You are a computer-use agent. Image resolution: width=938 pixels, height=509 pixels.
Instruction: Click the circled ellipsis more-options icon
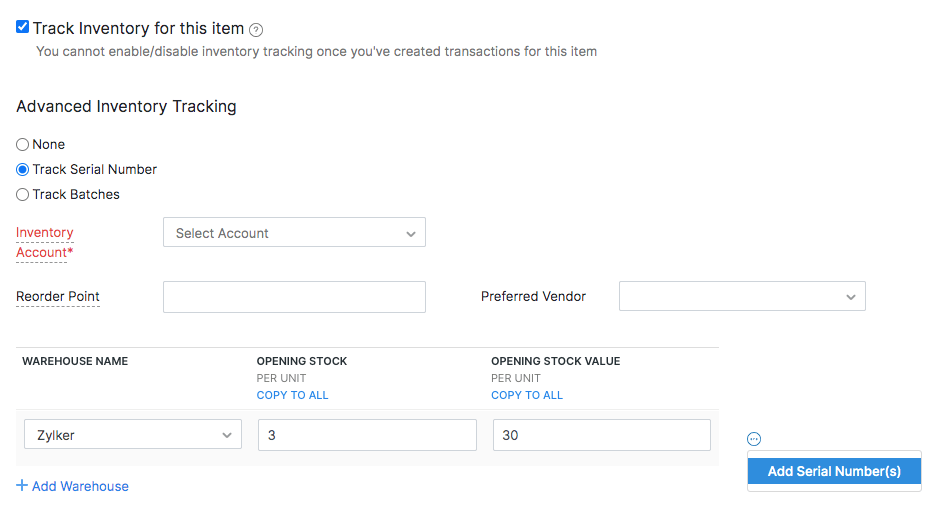[x=754, y=439]
